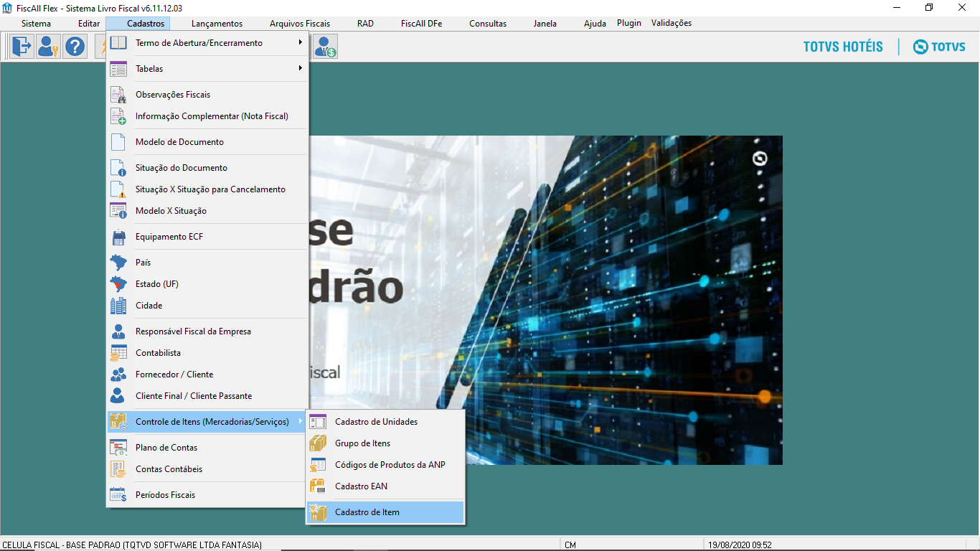Open the help question mark toolbar icon
Screen dimensions: 980x551
[75, 47]
